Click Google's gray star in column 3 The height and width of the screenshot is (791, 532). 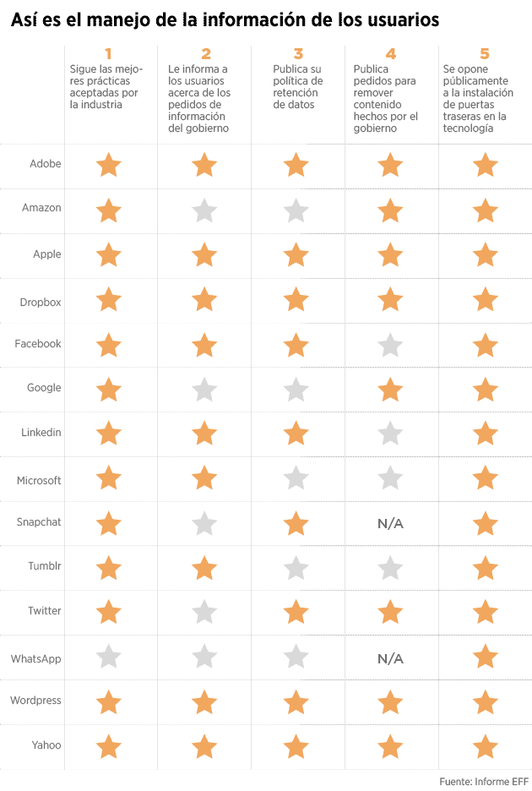(296, 389)
